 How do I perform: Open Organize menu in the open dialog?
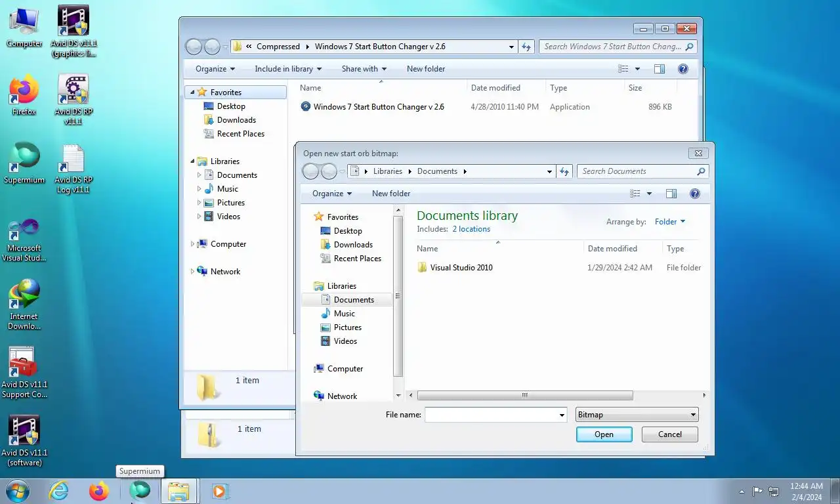coord(332,194)
